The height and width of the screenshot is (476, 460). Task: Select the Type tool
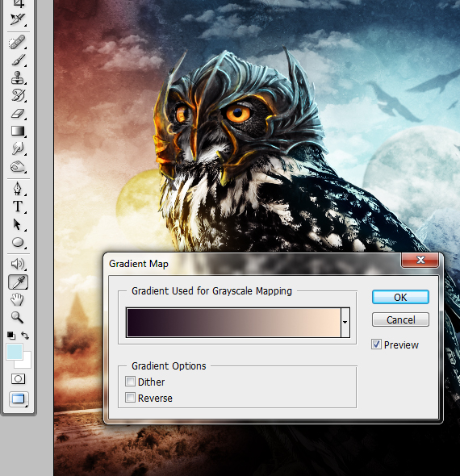tap(18, 207)
